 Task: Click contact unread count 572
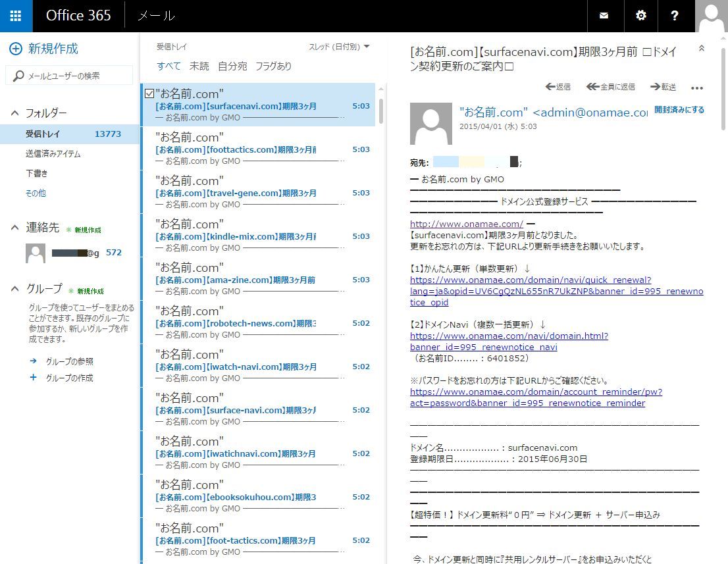click(114, 253)
